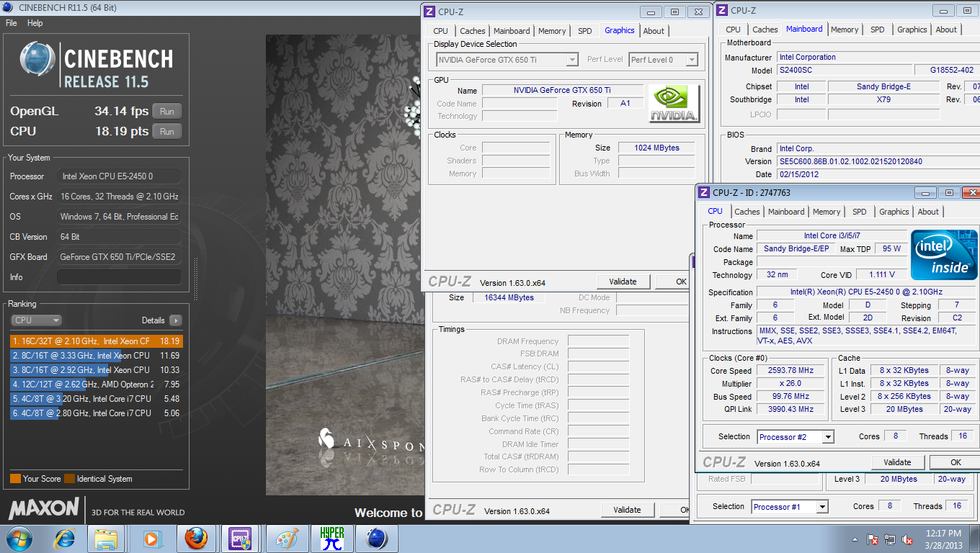Open Memory tab in CPU-Z Mainboard window
Image resolution: width=980 pixels, height=553 pixels.
coord(845,30)
